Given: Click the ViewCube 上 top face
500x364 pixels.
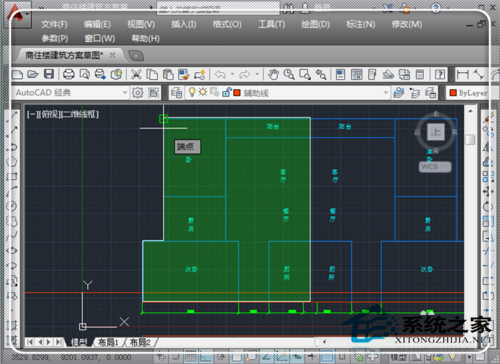Looking at the screenshot, I should (436, 132).
